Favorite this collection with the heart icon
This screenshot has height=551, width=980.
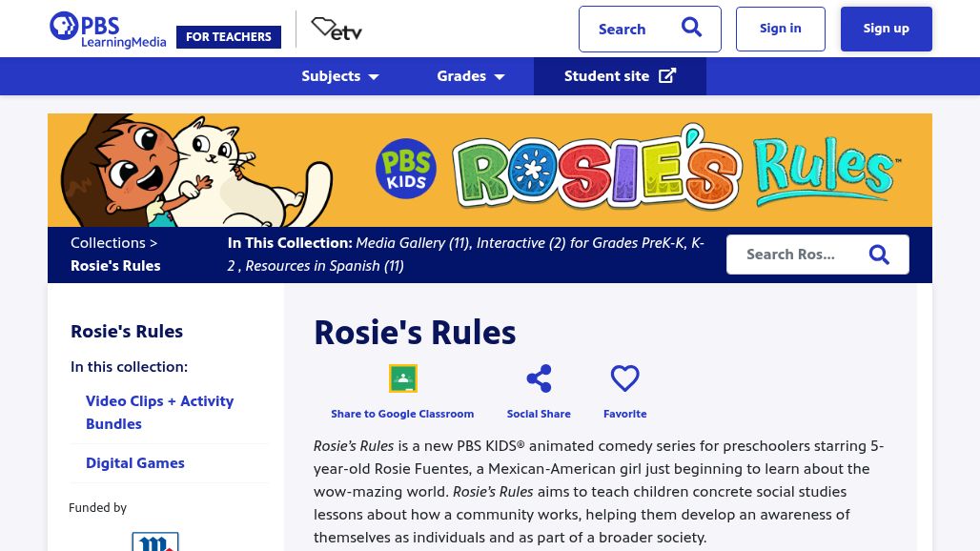tap(624, 378)
